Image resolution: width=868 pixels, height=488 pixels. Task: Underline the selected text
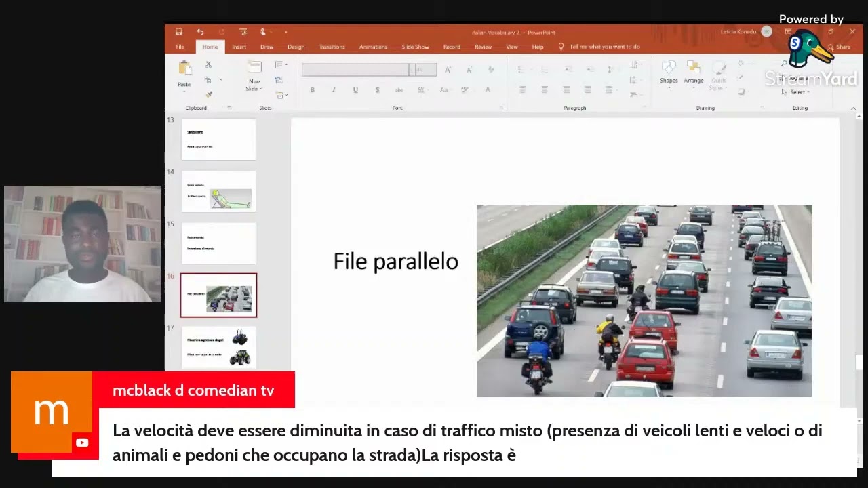(x=355, y=89)
